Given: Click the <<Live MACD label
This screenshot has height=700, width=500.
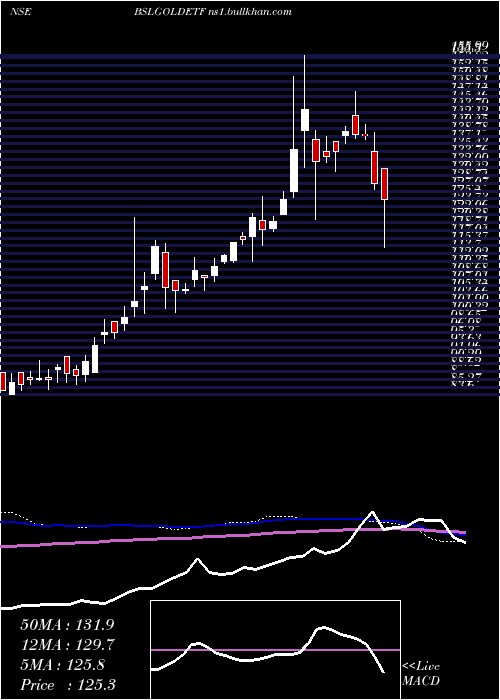Looking at the screenshot, I should tap(421, 674).
